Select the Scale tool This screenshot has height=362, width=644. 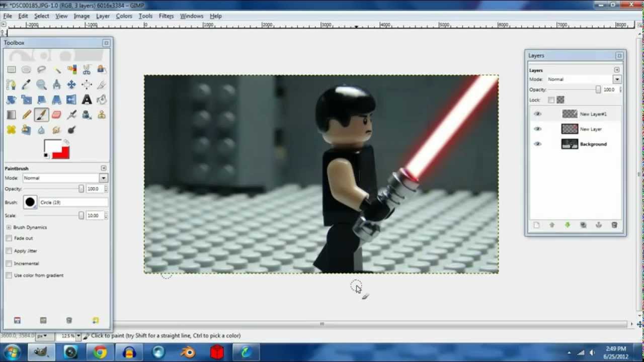(26, 100)
